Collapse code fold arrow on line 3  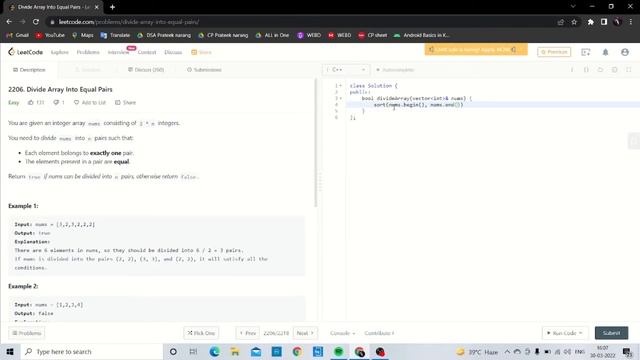[x=341, y=98]
